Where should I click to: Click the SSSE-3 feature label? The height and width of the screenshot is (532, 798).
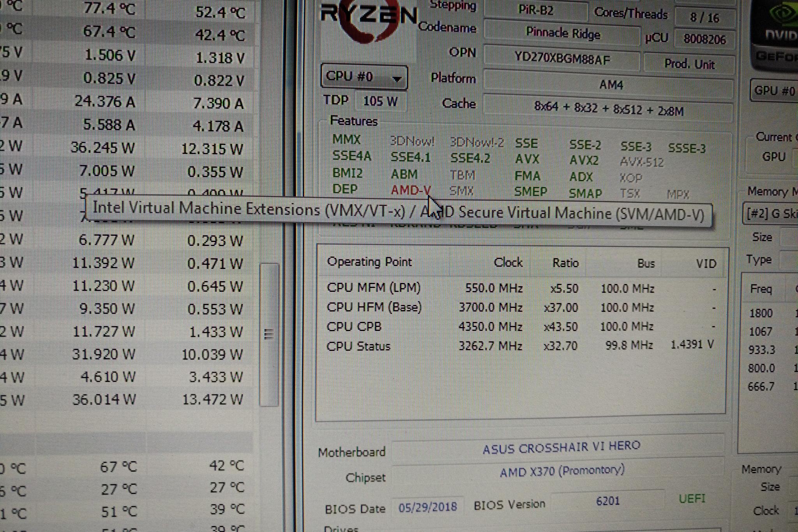point(687,148)
